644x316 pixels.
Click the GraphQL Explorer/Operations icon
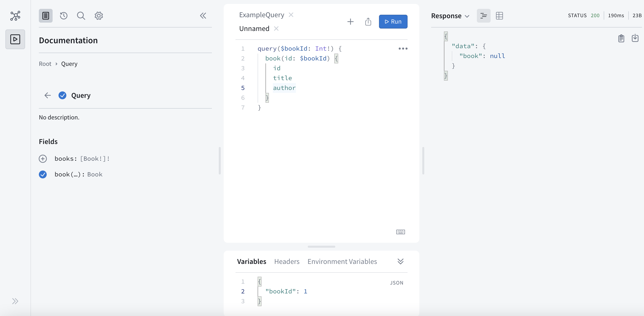(x=15, y=39)
